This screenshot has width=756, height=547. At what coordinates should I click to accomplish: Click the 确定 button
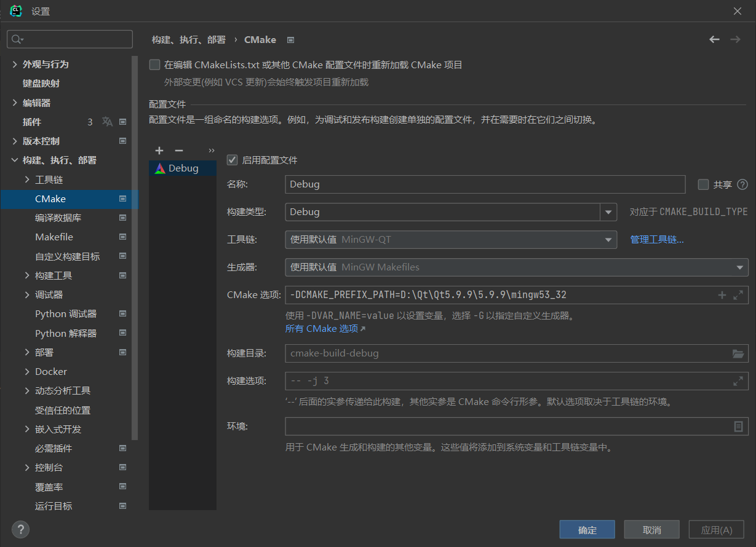tap(587, 530)
